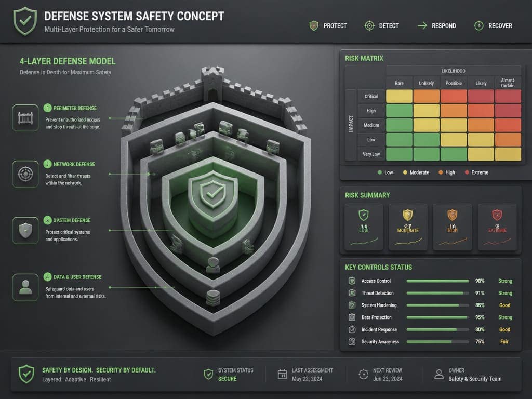Click the orange High risk shield icon
Image resolution: width=532 pixels, height=399 pixels.
[x=453, y=215]
